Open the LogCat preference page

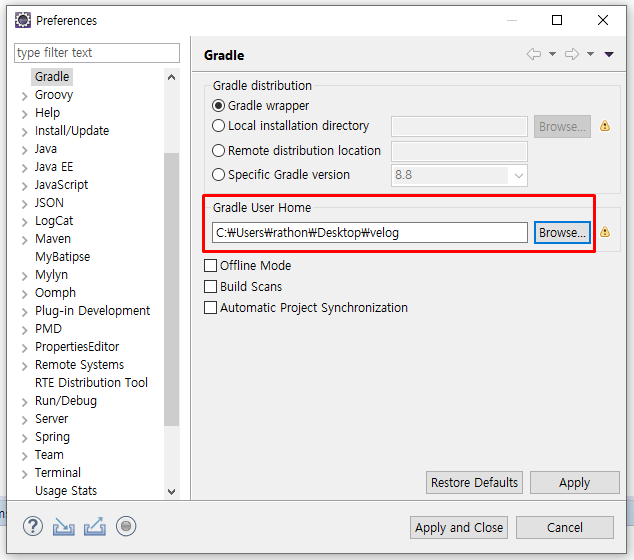[x=54, y=221]
